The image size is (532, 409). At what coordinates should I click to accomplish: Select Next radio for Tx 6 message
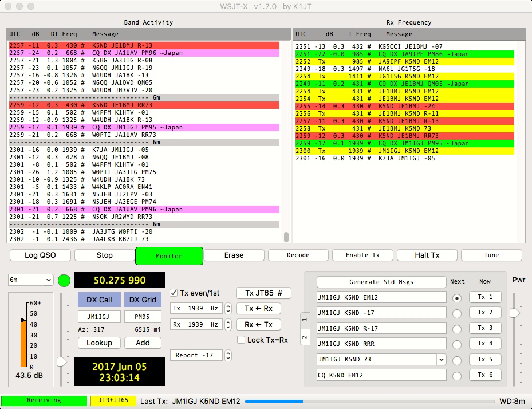(457, 376)
